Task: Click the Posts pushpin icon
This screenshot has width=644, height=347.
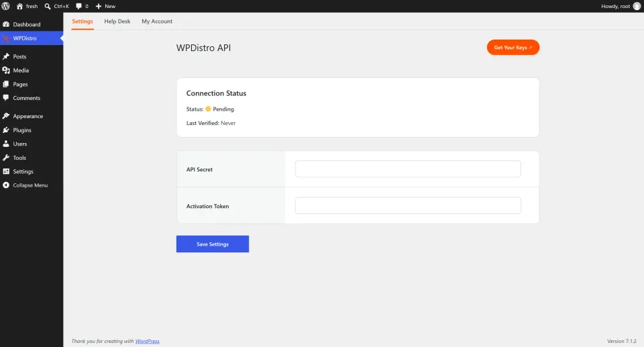Action: tap(6, 56)
